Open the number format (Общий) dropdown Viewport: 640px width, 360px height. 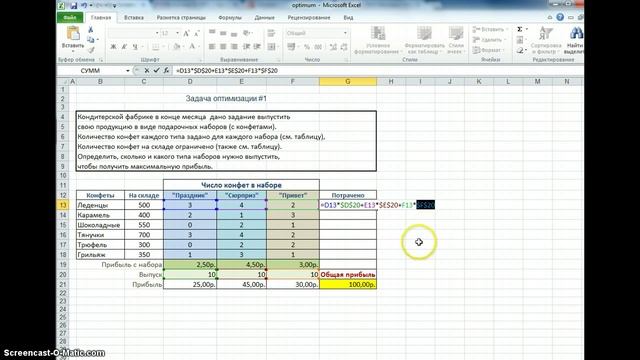pos(345,33)
